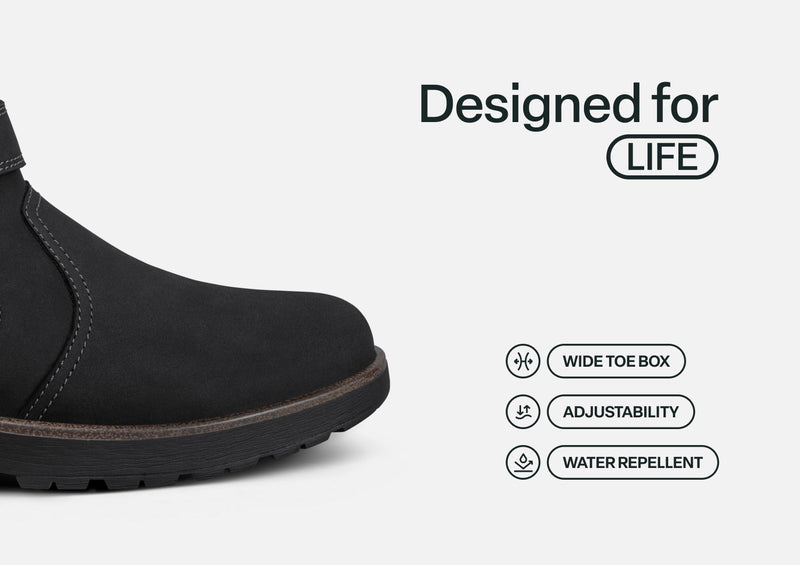Click the water repellent droplet icon

pyautogui.click(x=522, y=462)
